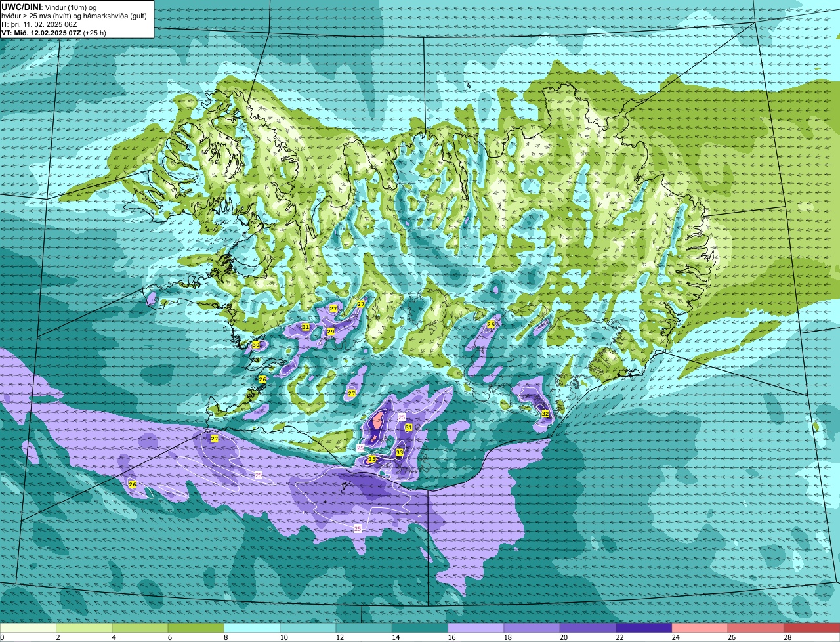The image size is (840, 642).
Task: Select the yellow '33' gust marker
Action: coord(400,452)
